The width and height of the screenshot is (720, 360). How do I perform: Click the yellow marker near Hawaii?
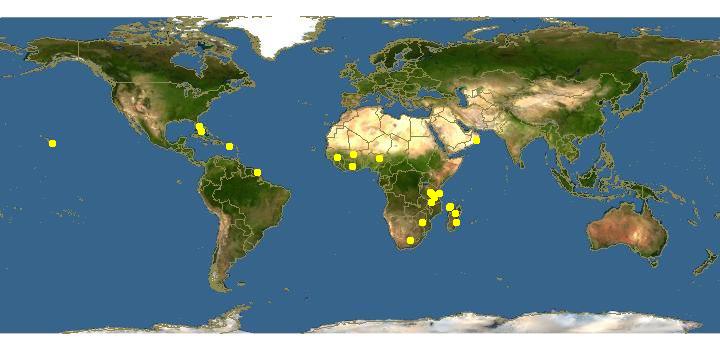tap(52, 143)
